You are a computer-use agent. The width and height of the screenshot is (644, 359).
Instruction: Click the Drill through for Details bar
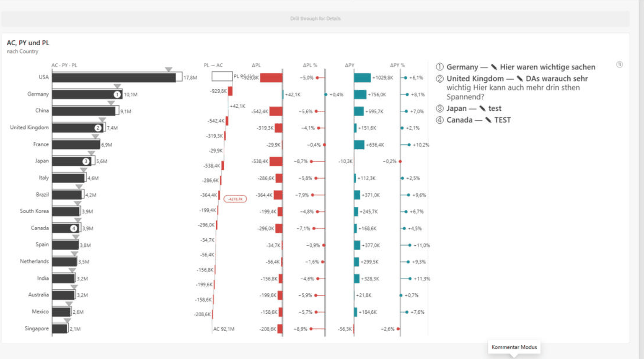315,18
